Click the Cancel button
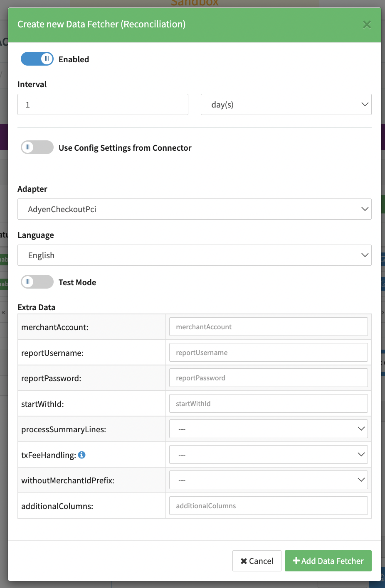This screenshot has width=385, height=588. 257,561
